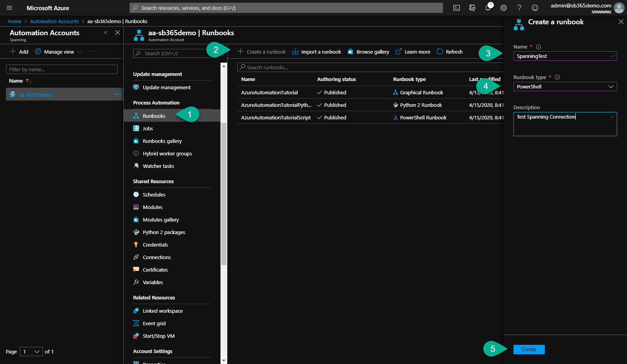Send feedback with the smiley icon
Screen dimensions: 627x364
coord(535,8)
